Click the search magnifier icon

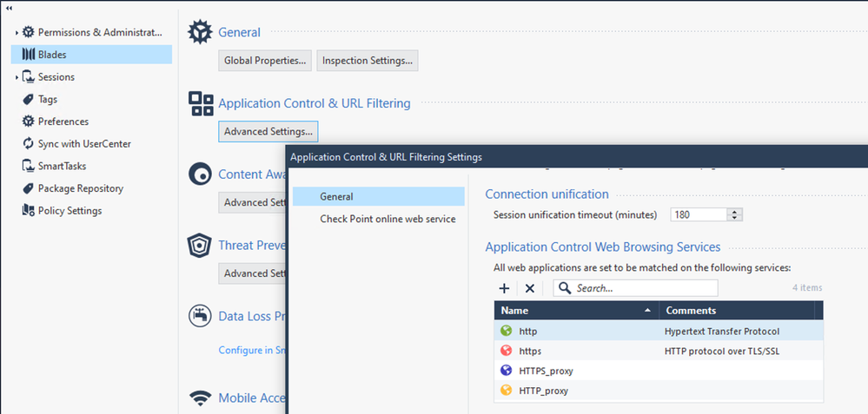pyautogui.click(x=564, y=288)
